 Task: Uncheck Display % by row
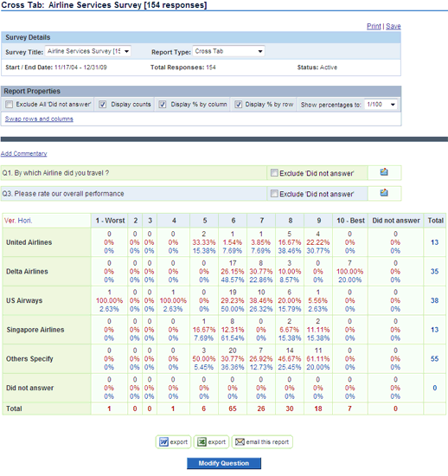239,105
